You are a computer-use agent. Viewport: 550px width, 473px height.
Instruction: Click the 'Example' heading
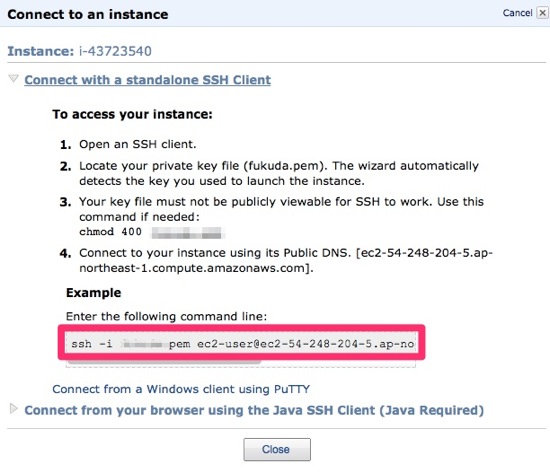click(94, 293)
